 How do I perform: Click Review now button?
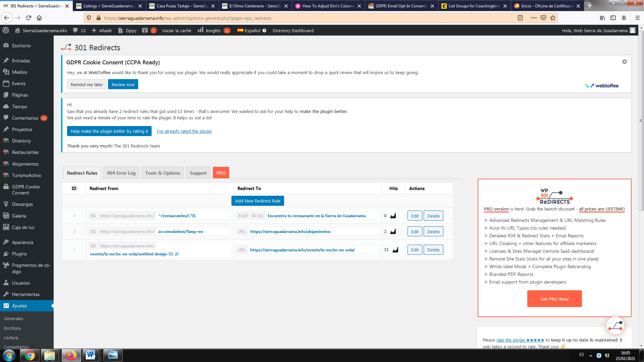(123, 84)
